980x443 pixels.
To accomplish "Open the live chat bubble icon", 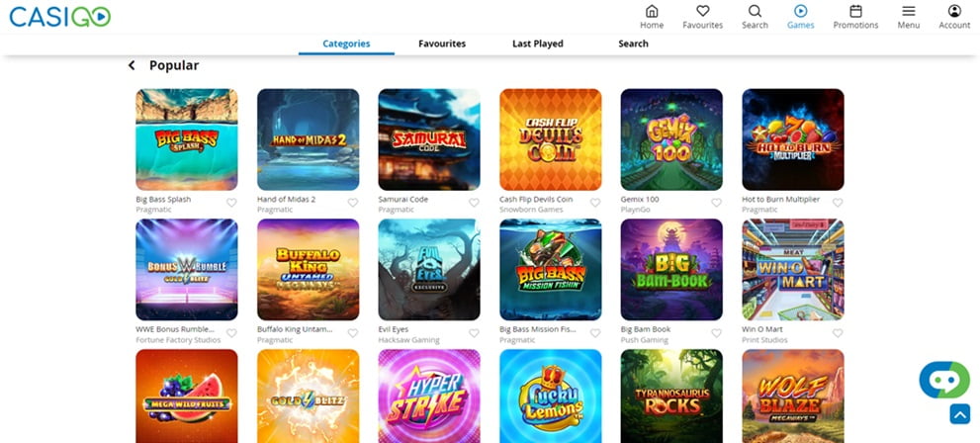I will 944,380.
